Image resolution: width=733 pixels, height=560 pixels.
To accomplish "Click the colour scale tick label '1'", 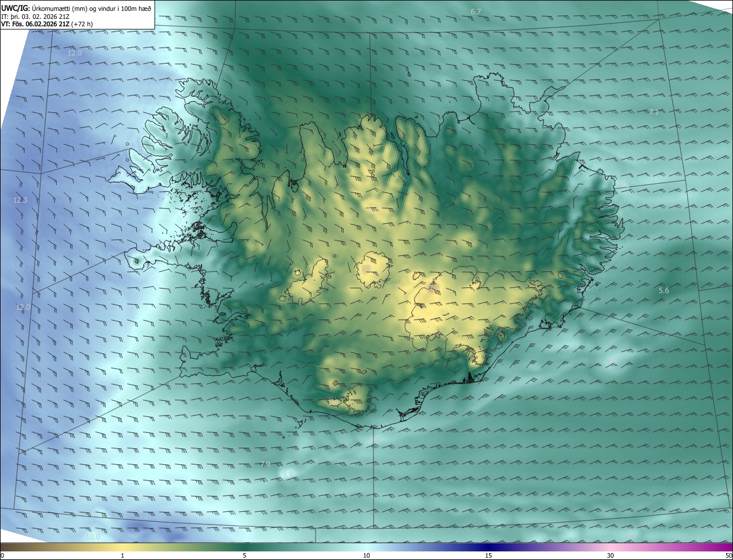I will pos(123,556).
